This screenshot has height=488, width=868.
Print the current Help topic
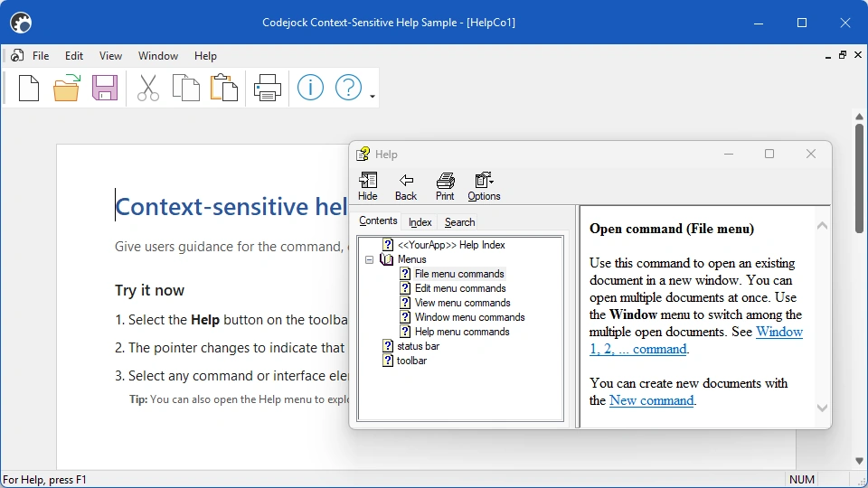coord(445,186)
